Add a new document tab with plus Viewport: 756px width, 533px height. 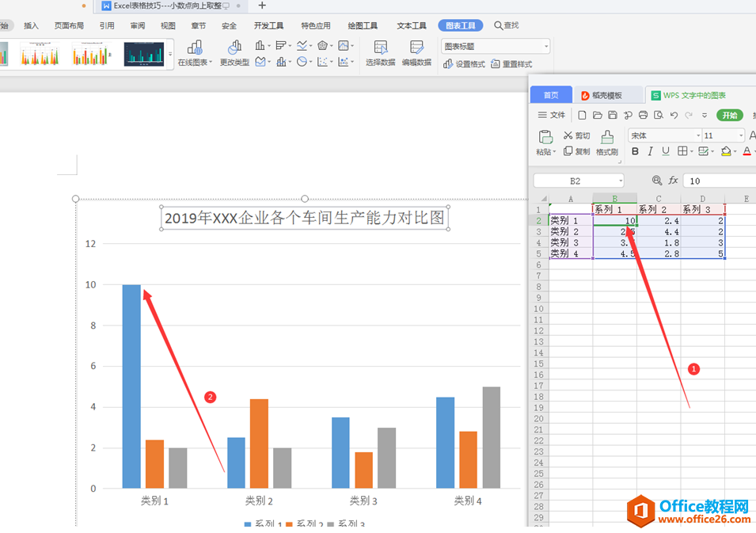(262, 6)
